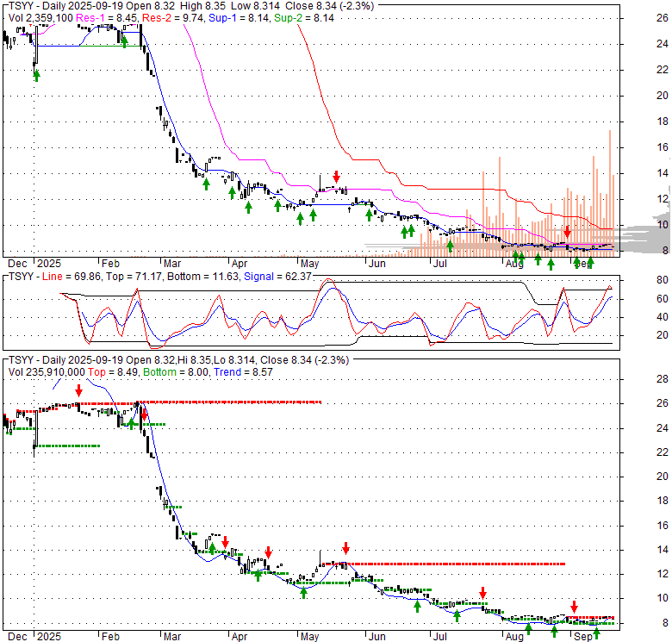This screenshot has width=672, height=642.
Task: Click the red sell arrow near May in bottom chart
Action: (345, 547)
